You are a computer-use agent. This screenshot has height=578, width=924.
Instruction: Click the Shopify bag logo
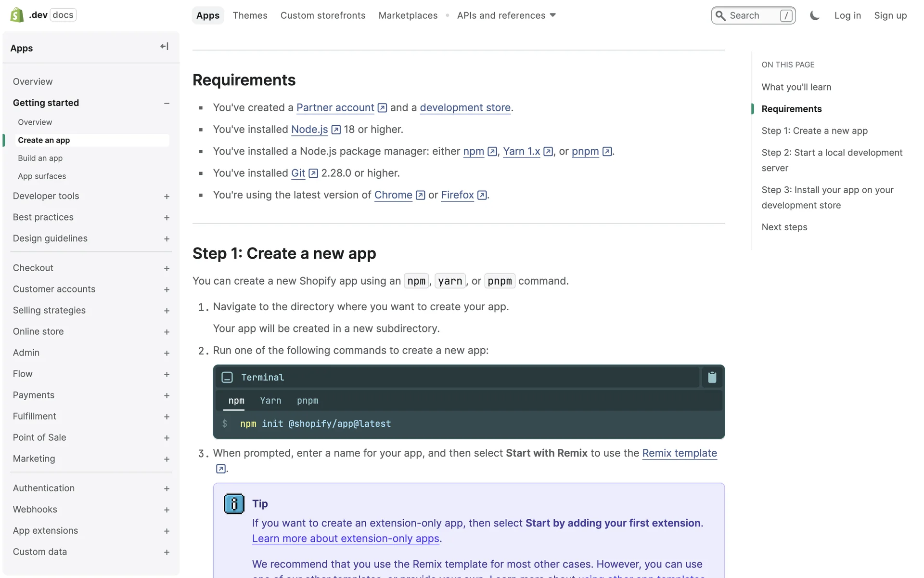[x=17, y=15]
